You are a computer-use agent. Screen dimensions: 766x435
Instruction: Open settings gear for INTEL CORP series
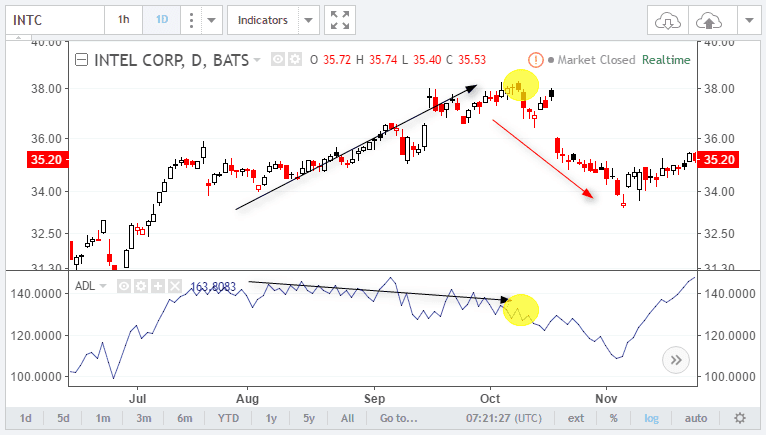pyautogui.click(x=295, y=60)
